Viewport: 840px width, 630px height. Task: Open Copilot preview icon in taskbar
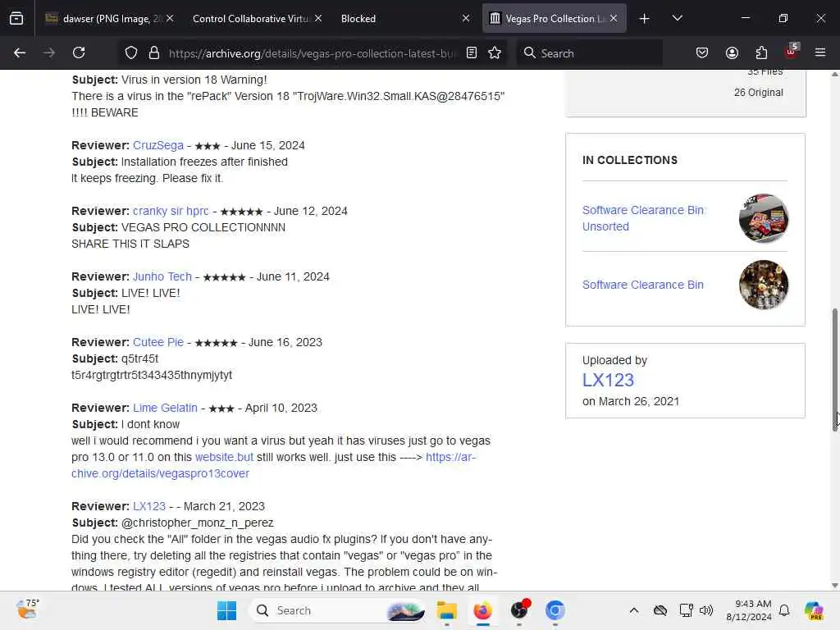click(x=815, y=610)
